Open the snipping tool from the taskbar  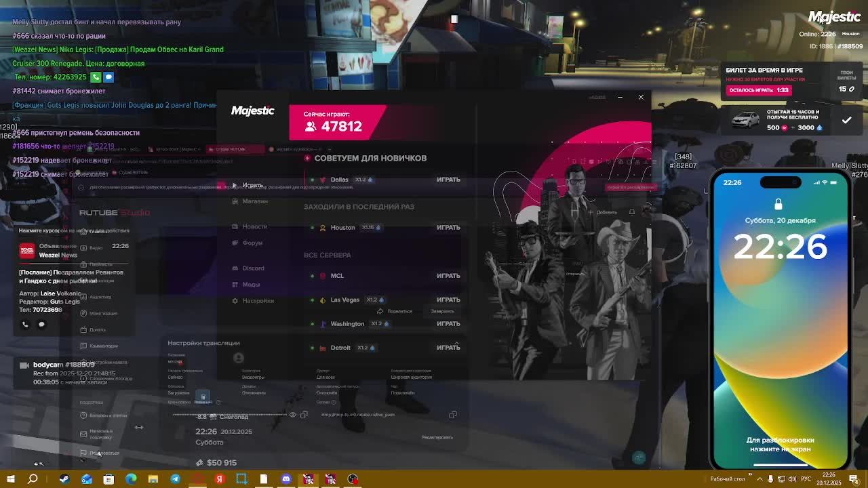click(x=242, y=479)
